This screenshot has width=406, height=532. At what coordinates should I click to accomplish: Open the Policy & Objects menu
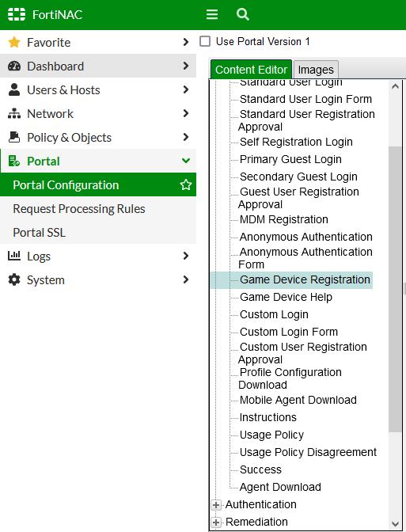click(x=98, y=137)
